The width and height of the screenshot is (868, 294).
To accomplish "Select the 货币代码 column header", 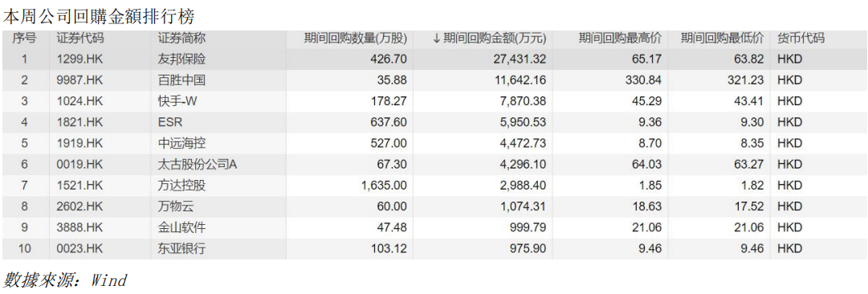I will pos(801,39).
